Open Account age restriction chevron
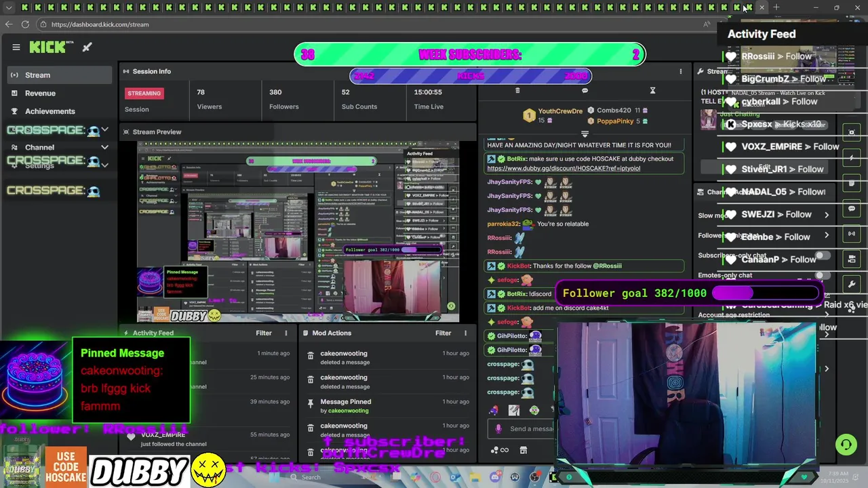Screen dimensions: 868x488 click(x=827, y=314)
